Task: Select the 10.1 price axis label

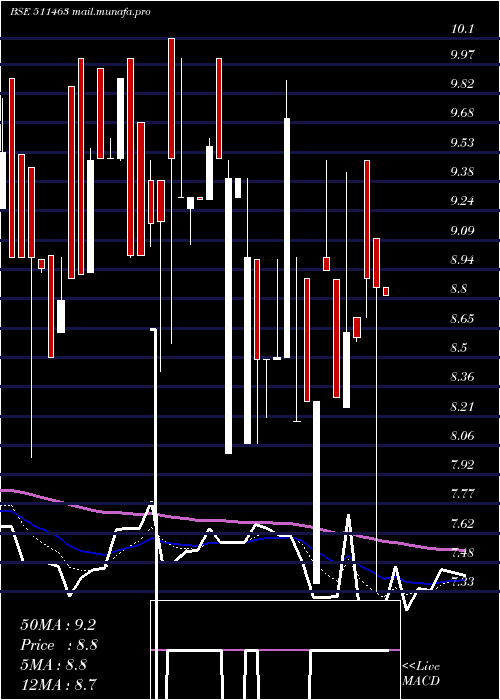Action: 462,29
